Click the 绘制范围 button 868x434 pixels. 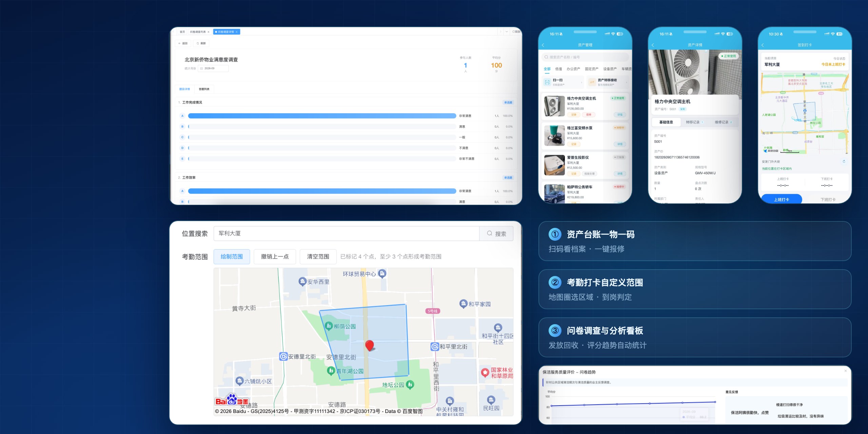click(232, 257)
